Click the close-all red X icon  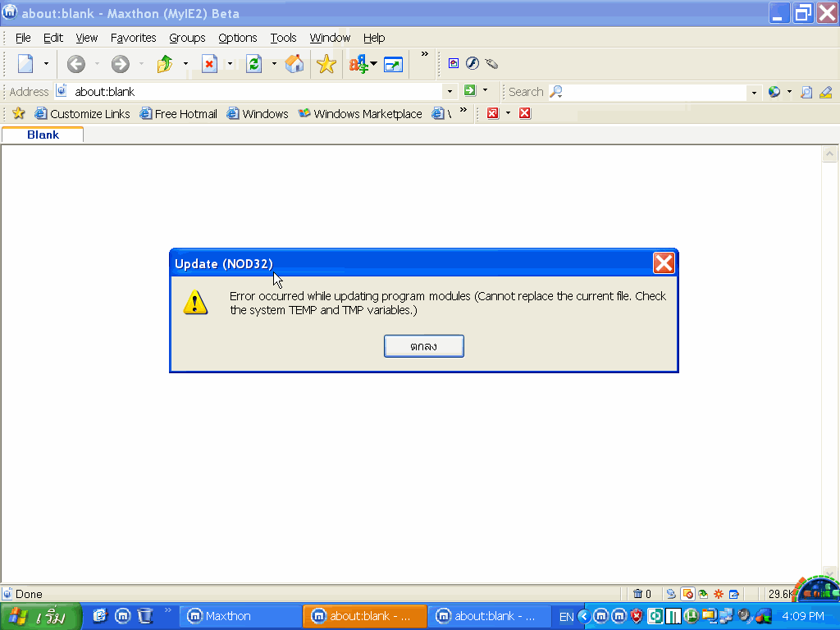tap(525, 113)
